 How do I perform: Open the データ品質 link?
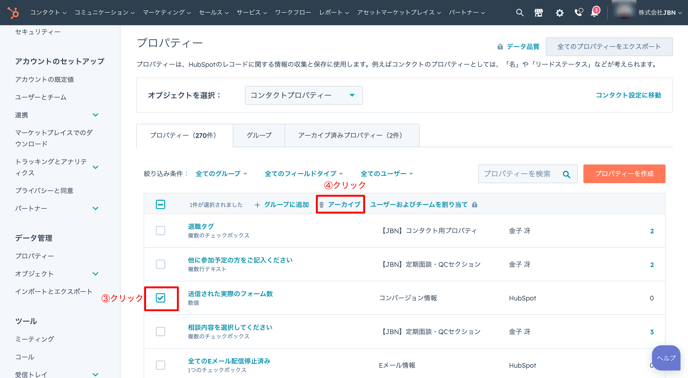coord(523,47)
